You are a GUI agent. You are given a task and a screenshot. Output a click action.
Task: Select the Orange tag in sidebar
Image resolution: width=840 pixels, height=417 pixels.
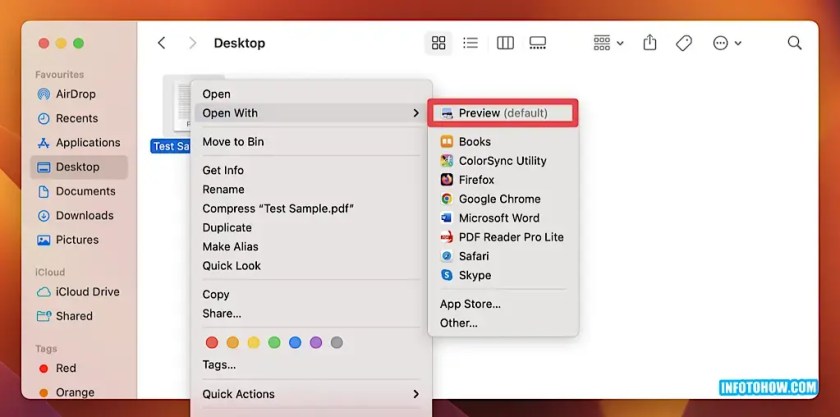pyautogui.click(x=67, y=392)
